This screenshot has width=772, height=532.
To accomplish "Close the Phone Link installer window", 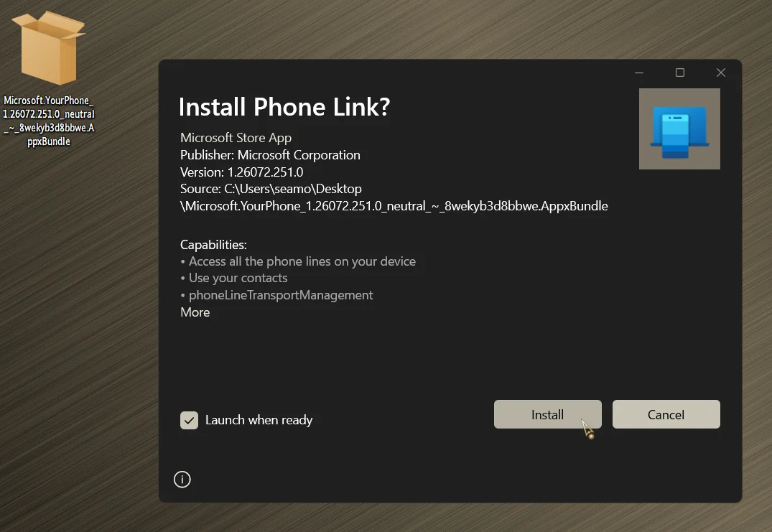I will coord(721,73).
